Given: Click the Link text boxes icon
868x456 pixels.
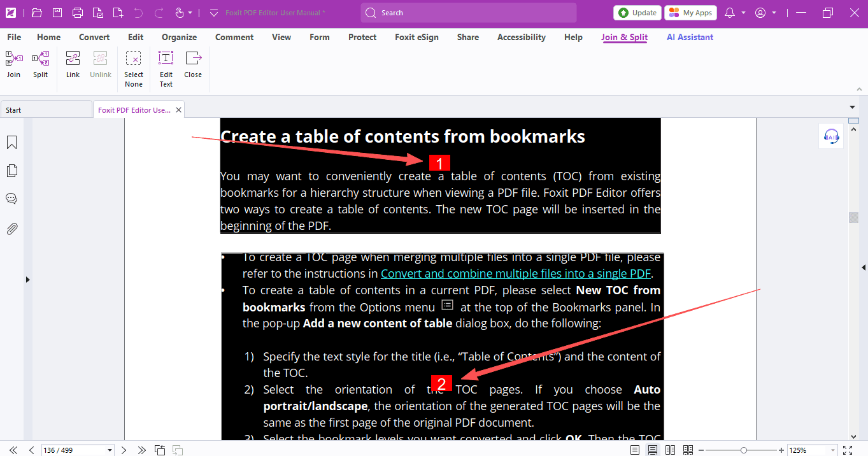Looking at the screenshot, I should (73, 59).
